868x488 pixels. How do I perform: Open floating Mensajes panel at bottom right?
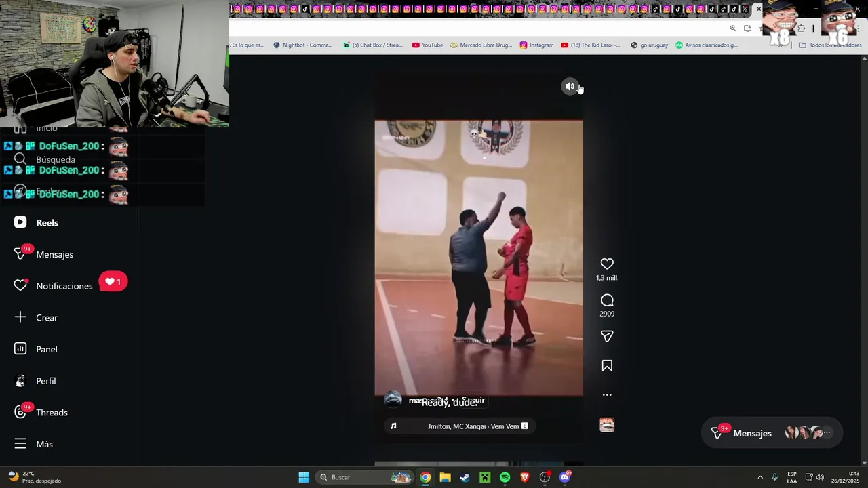pyautogui.click(x=772, y=433)
